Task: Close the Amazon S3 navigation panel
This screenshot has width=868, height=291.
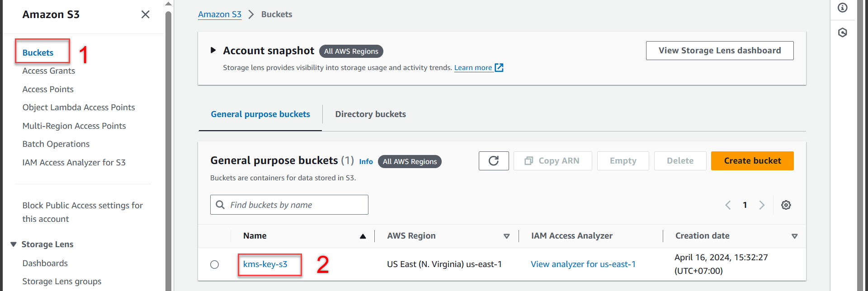Action: click(145, 14)
